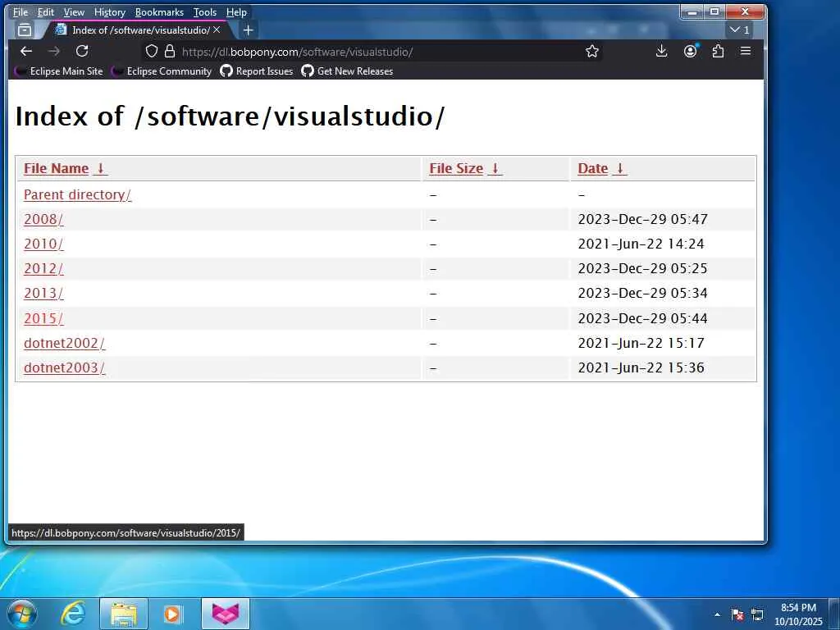This screenshot has height=630, width=840.
Task: Open Eclipse Community bookmark
Action: click(x=162, y=71)
